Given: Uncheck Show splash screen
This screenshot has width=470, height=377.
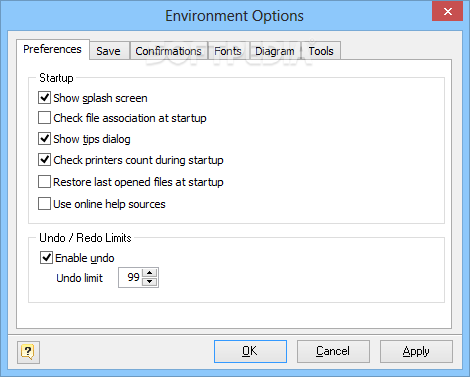Looking at the screenshot, I should coord(44,98).
